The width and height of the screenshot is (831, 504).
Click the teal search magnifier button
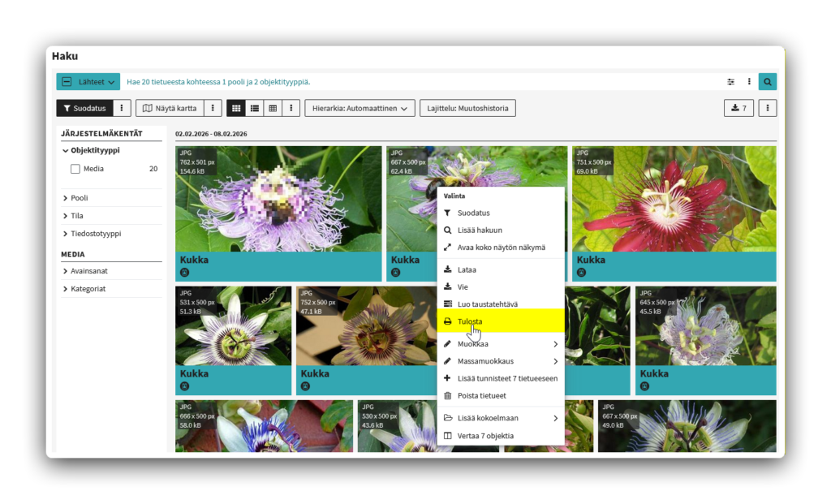point(767,82)
